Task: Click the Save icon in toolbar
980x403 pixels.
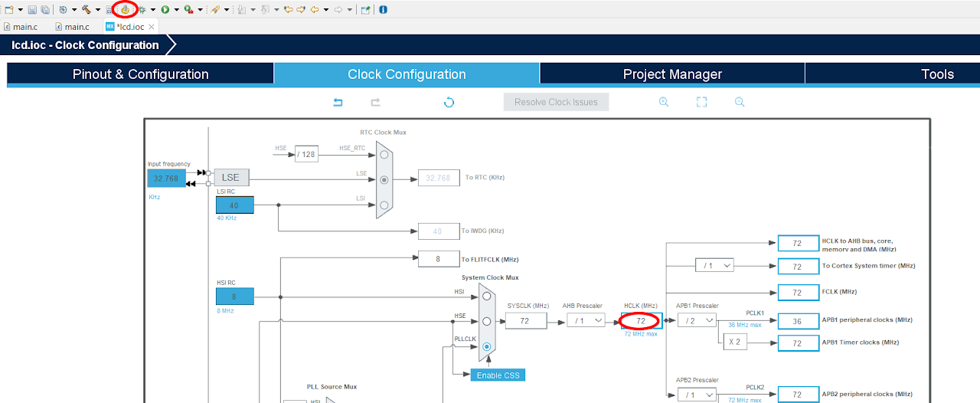Action: pos(32,9)
